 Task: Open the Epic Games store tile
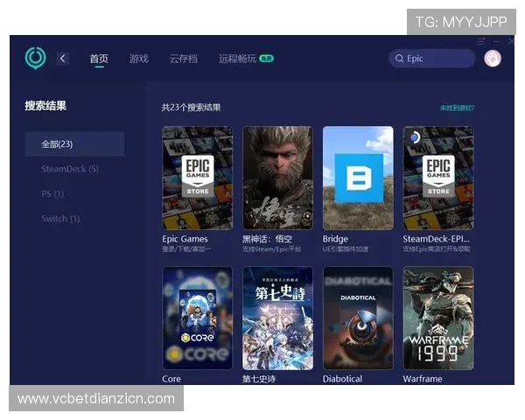tap(197, 178)
